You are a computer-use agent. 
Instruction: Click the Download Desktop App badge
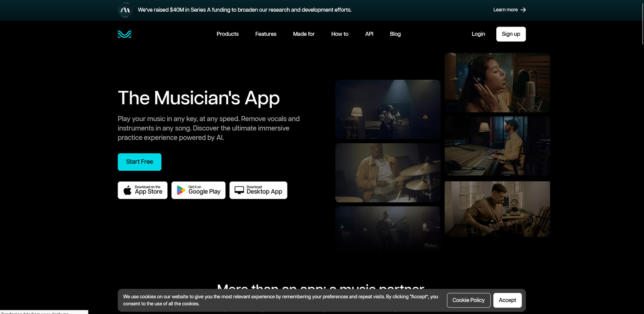click(x=258, y=190)
